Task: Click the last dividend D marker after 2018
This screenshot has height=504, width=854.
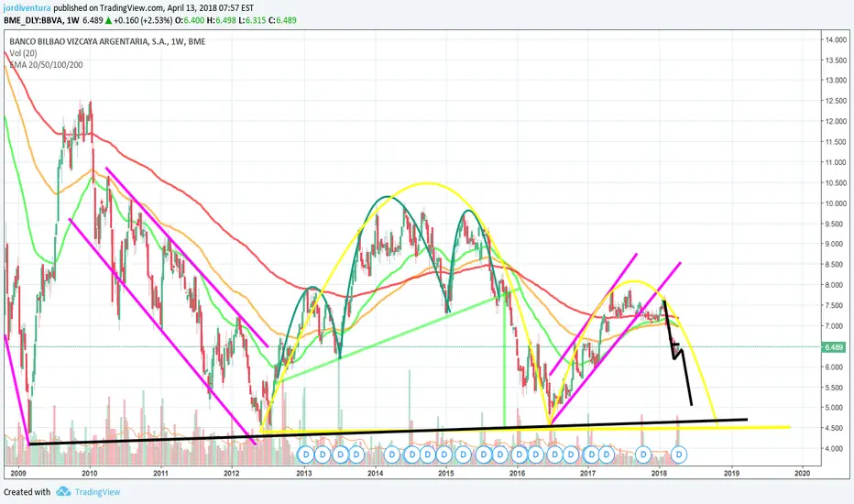Action: tap(679, 454)
